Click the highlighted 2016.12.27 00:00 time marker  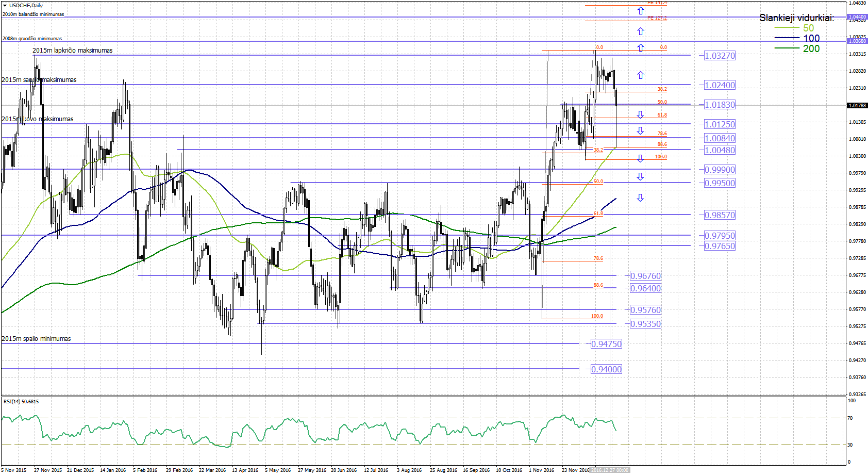[x=610, y=470]
